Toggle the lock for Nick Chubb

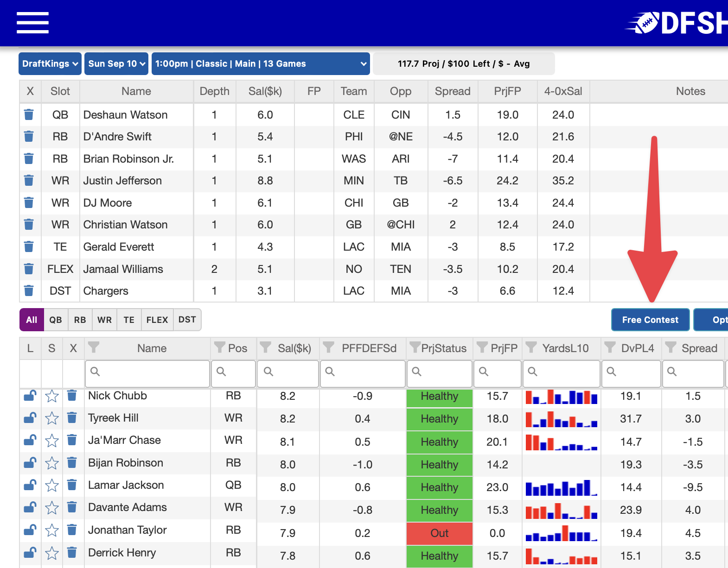[x=30, y=396]
